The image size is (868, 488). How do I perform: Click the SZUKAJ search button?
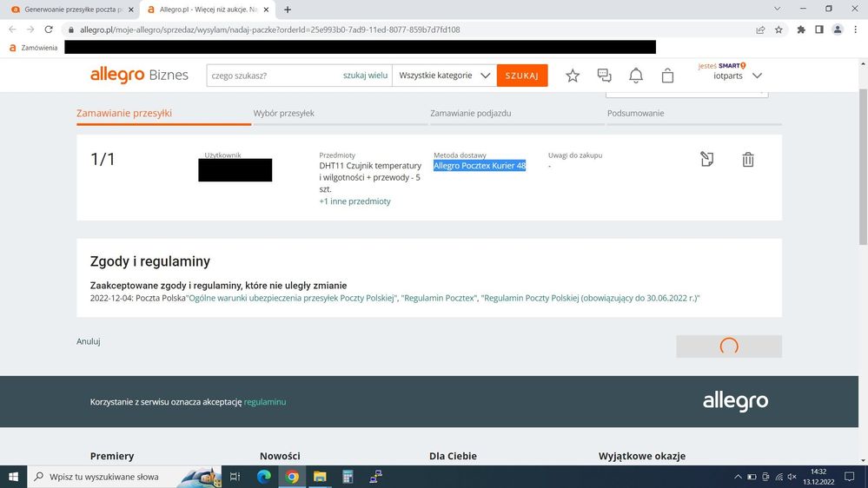pyautogui.click(x=522, y=76)
